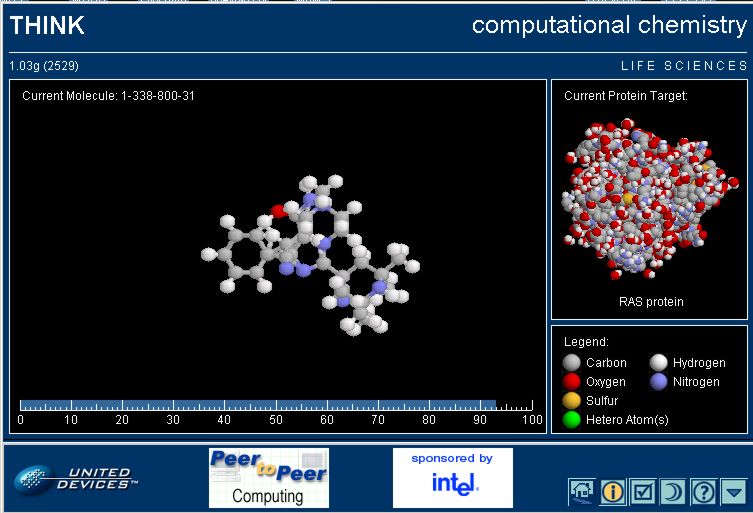Click the blue Nitrogen legend sphere
This screenshot has height=513, width=753.
pyautogui.click(x=659, y=381)
